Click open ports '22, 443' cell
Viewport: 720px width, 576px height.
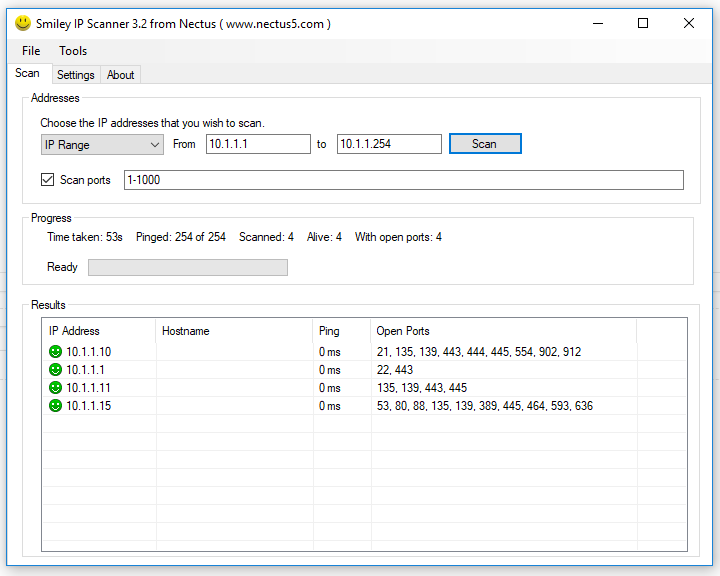395,370
